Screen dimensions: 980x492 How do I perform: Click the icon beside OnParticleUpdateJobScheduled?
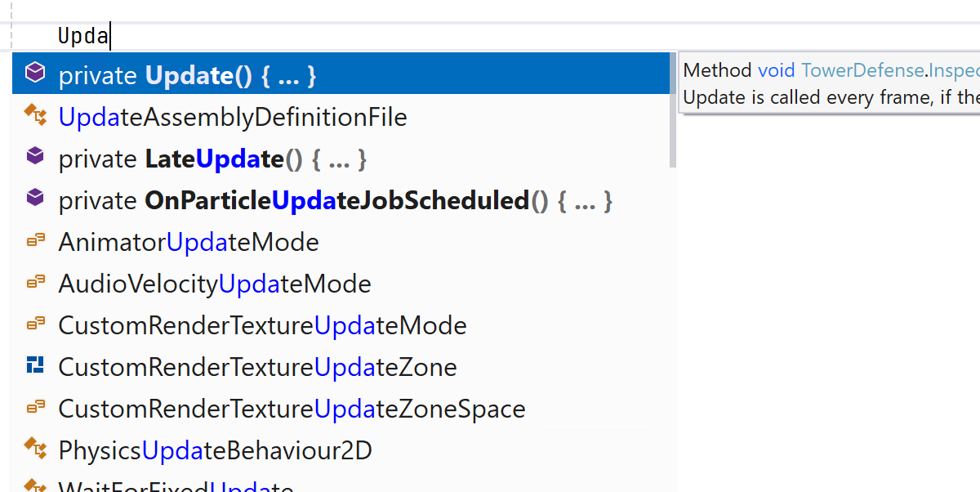(34, 199)
